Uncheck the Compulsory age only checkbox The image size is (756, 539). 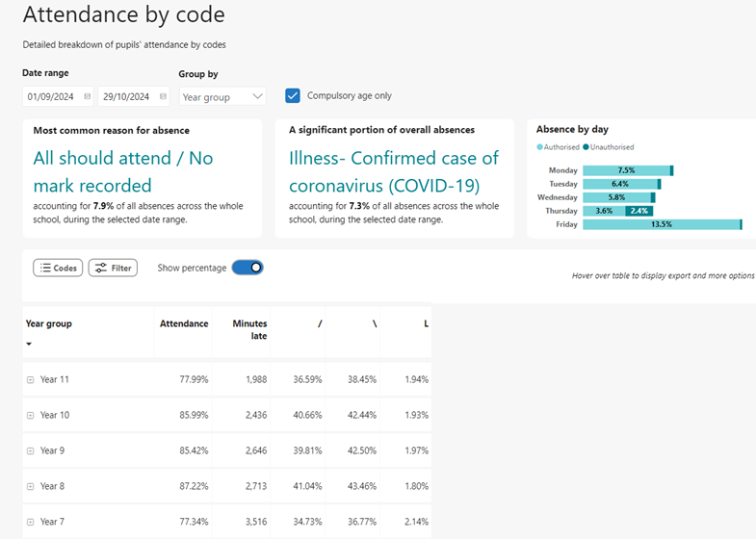pyautogui.click(x=293, y=95)
